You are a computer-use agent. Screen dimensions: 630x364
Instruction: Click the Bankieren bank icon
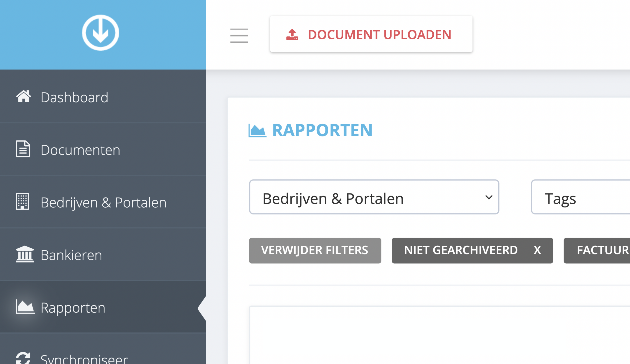pyautogui.click(x=25, y=254)
